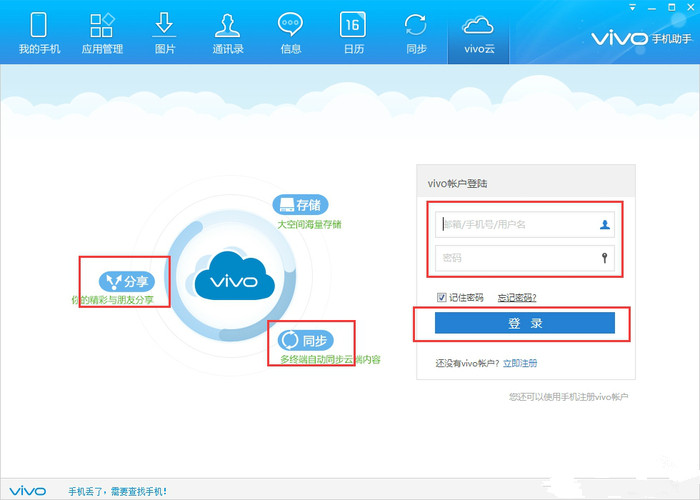Click the vivo手机助手 brand logo
The image size is (700, 500).
[x=642, y=39]
